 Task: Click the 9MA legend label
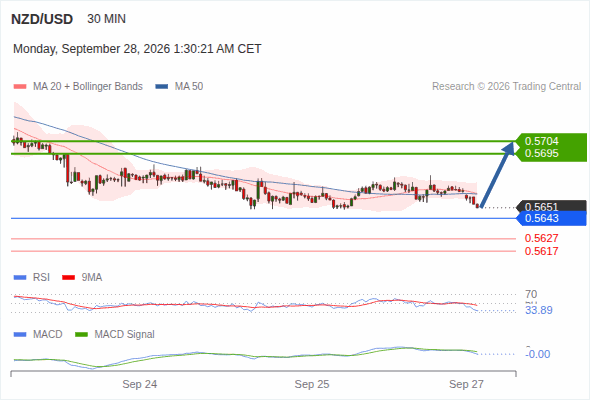(x=92, y=278)
